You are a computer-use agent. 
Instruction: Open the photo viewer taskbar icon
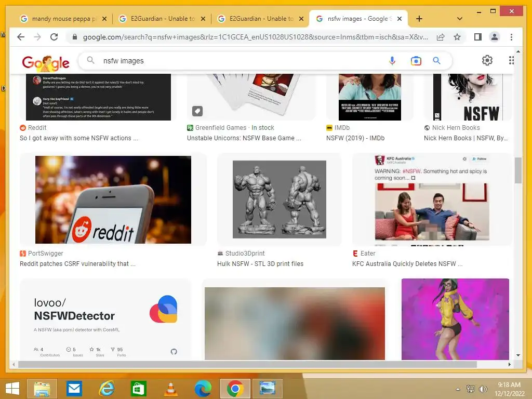(x=268, y=389)
